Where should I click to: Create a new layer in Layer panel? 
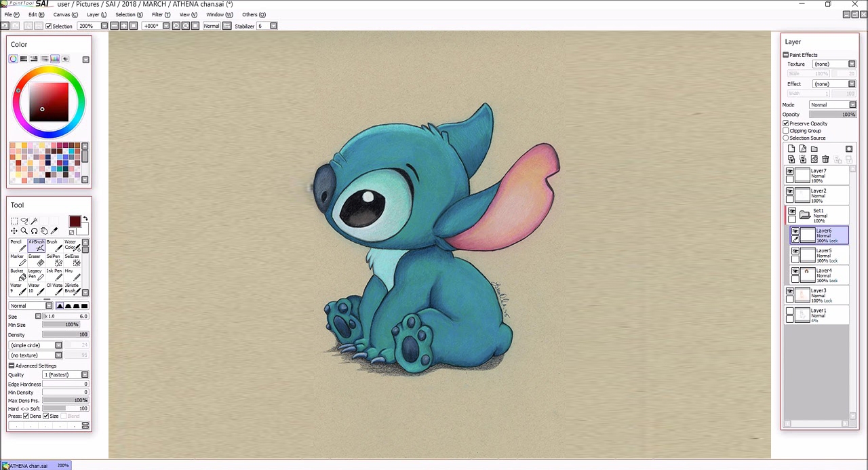pyautogui.click(x=791, y=149)
